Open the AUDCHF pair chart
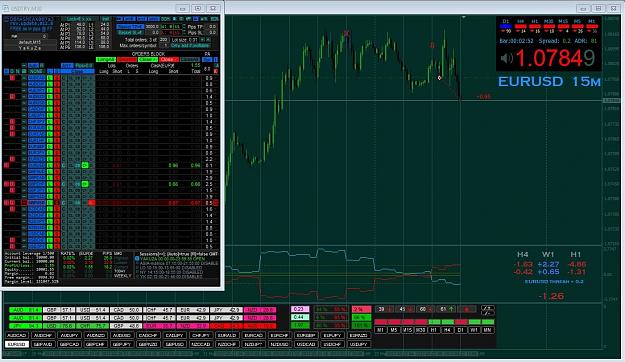Screen dimensions: 625x362 (x=43, y=335)
